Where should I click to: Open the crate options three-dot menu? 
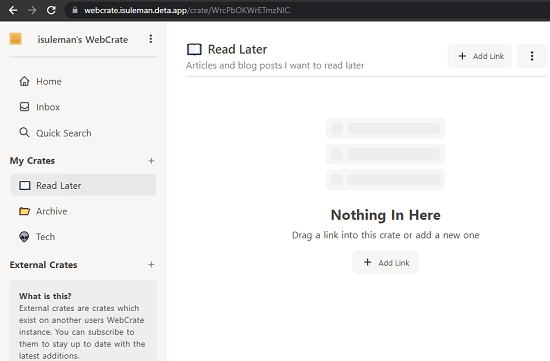(532, 56)
